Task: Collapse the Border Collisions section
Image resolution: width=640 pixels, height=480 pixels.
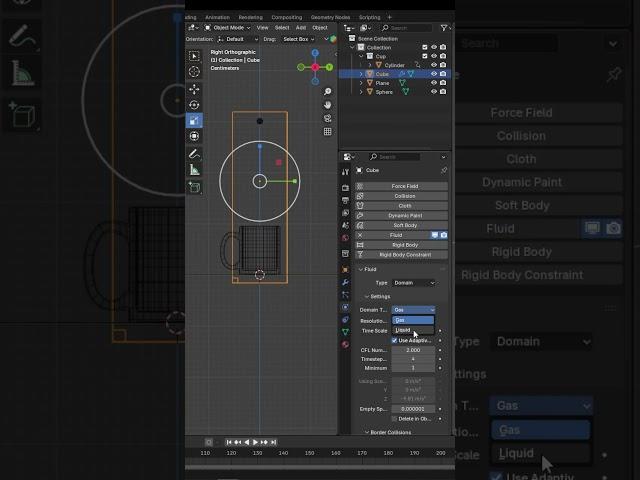Action: coord(367,432)
